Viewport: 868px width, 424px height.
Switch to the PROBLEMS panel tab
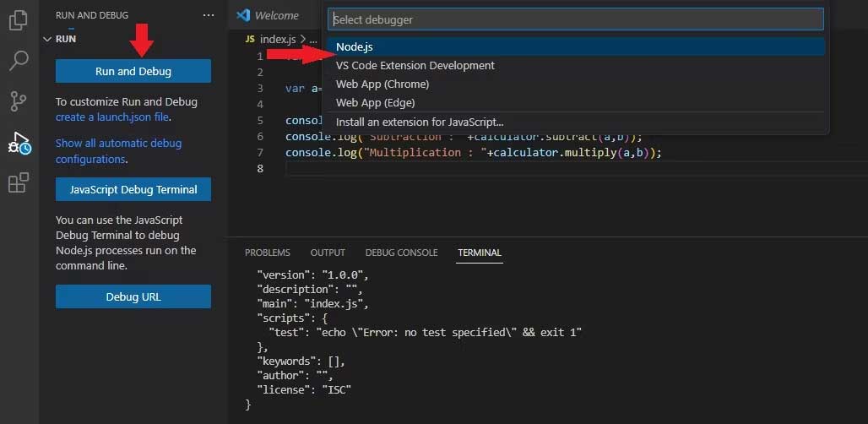click(x=268, y=253)
